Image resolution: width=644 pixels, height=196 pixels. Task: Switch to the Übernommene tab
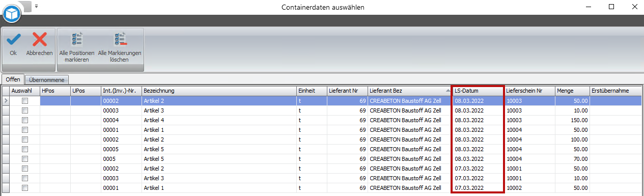46,80
